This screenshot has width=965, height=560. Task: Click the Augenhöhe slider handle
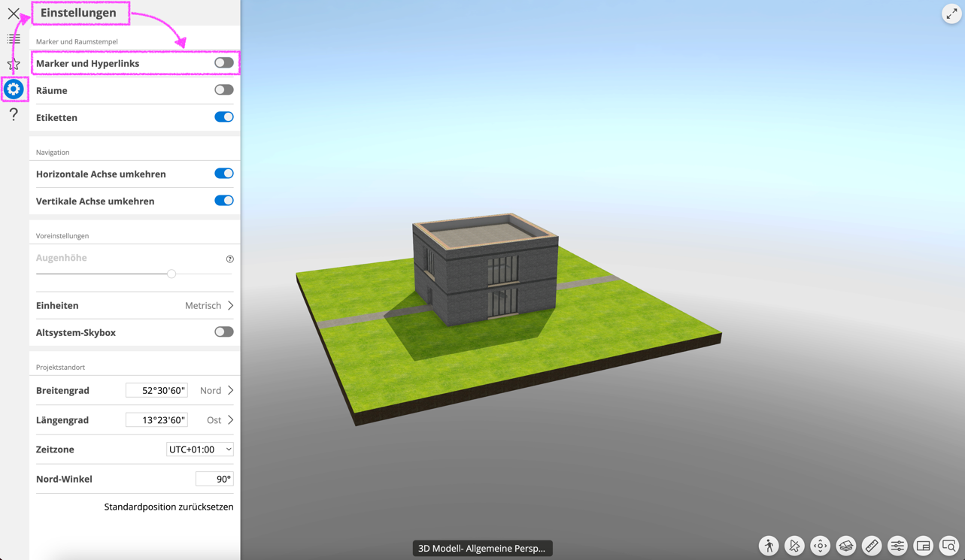click(171, 274)
